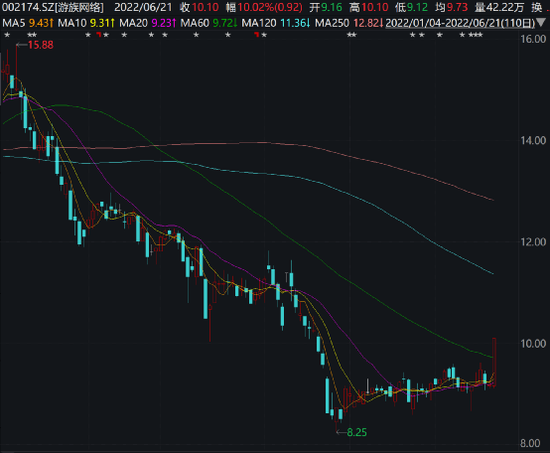Click the latest tall red candlestick
The image size is (550, 453).
pos(494,362)
